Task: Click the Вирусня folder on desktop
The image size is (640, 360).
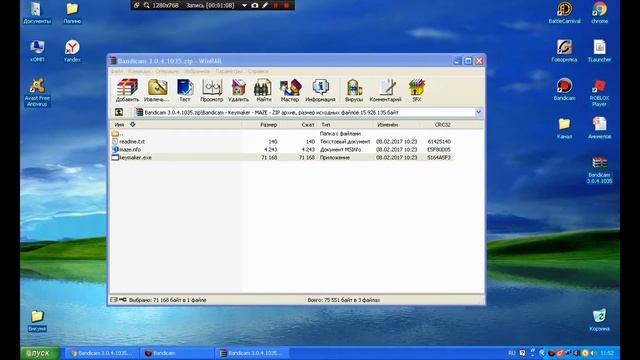Action: (x=37, y=320)
